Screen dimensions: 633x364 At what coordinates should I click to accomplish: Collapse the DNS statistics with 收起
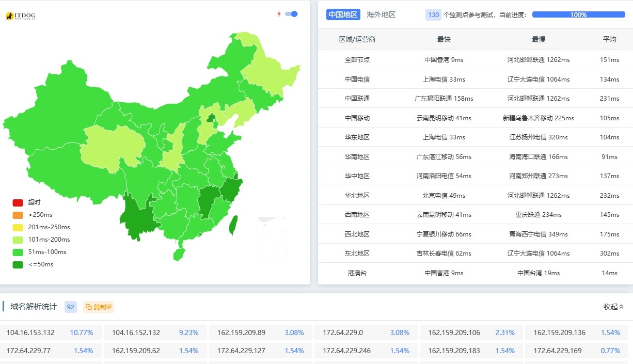pos(613,307)
